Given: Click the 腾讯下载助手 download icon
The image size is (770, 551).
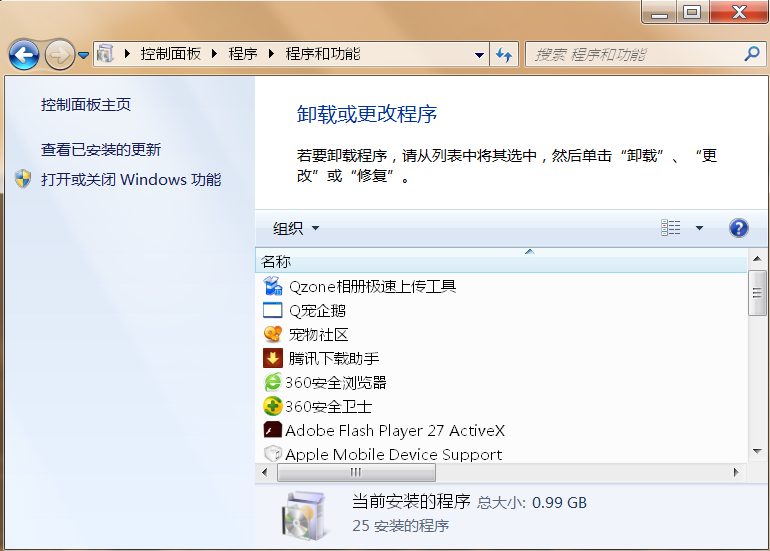Looking at the screenshot, I should tap(273, 358).
